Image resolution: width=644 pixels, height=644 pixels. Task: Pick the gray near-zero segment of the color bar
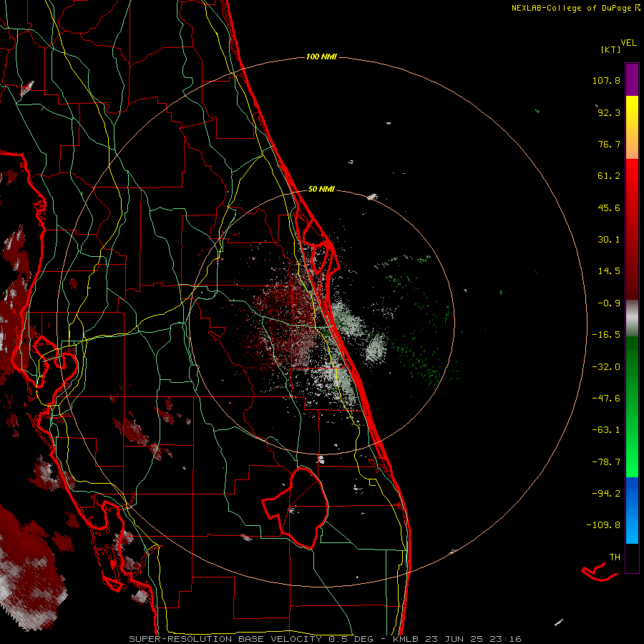point(632,318)
